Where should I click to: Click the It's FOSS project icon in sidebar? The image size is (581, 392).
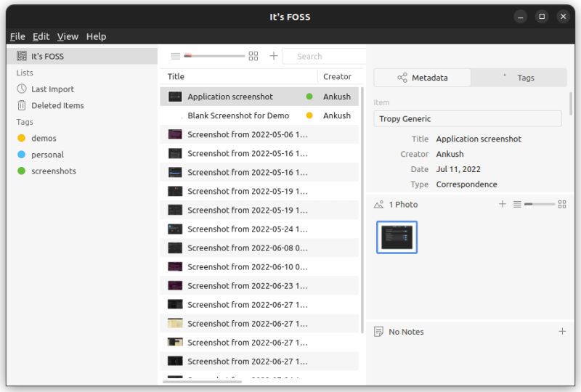22,56
